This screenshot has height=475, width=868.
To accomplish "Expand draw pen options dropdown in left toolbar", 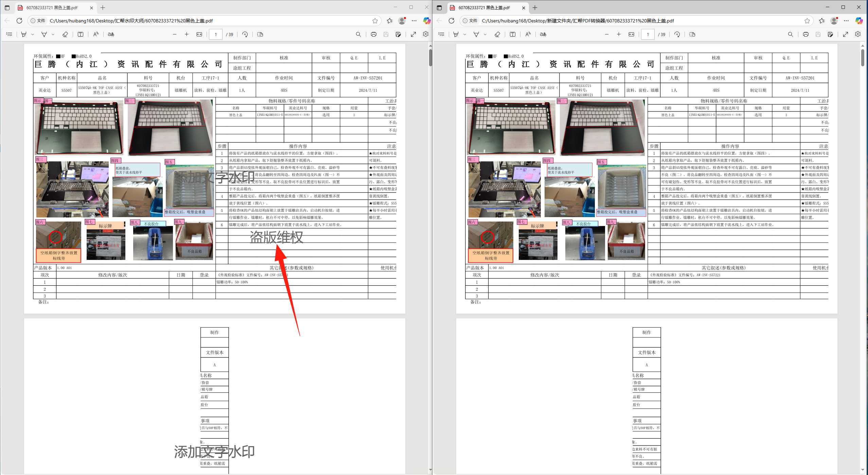I will [x=53, y=34].
